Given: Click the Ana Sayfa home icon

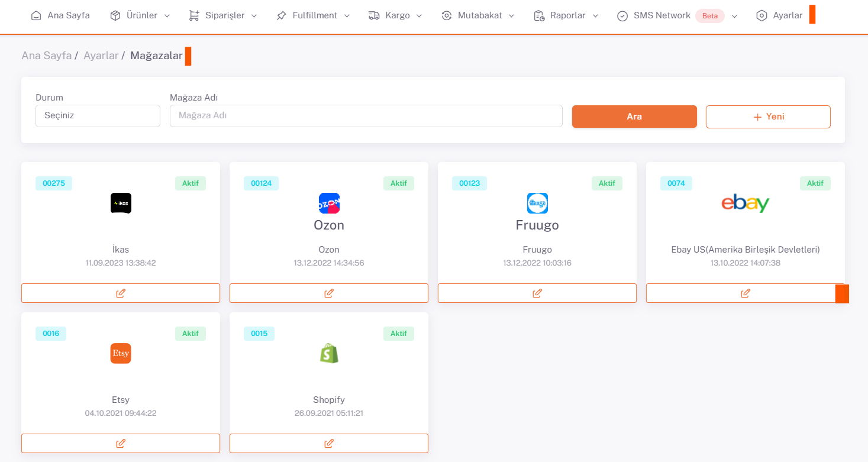Looking at the screenshot, I should click(37, 16).
